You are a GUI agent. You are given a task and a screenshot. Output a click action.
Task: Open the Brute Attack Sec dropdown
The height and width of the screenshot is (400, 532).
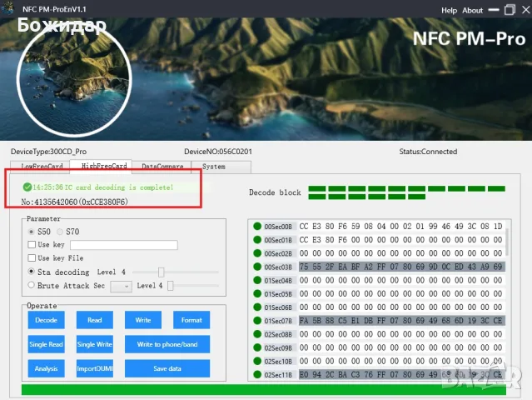tap(121, 286)
